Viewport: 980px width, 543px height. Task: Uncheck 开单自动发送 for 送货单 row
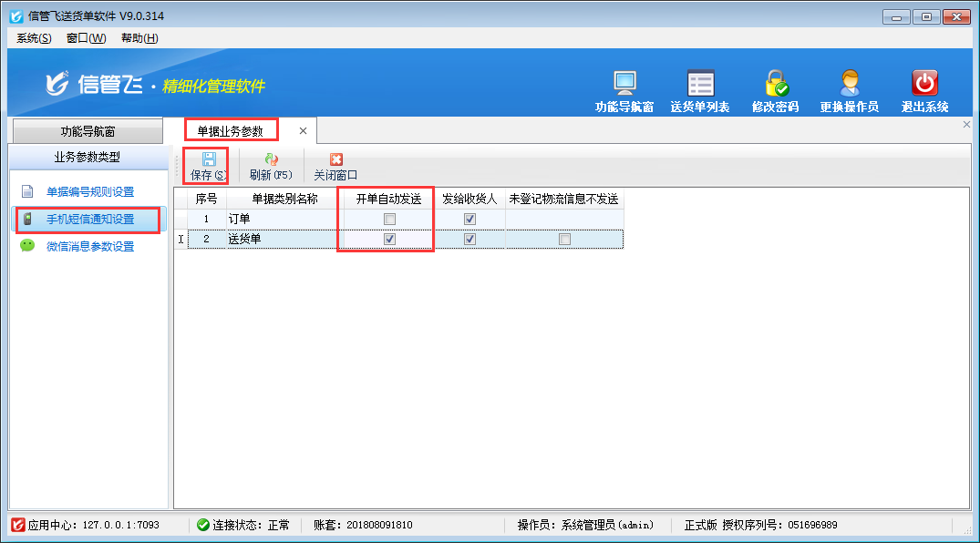coord(390,239)
